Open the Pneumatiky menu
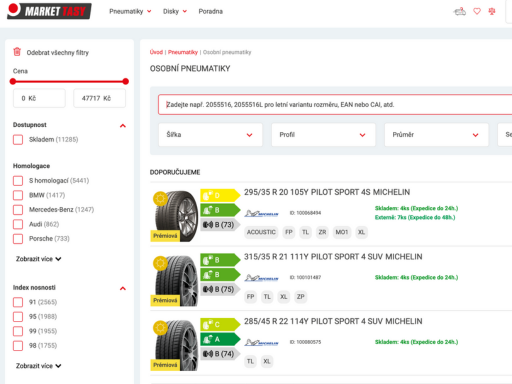 (x=130, y=11)
